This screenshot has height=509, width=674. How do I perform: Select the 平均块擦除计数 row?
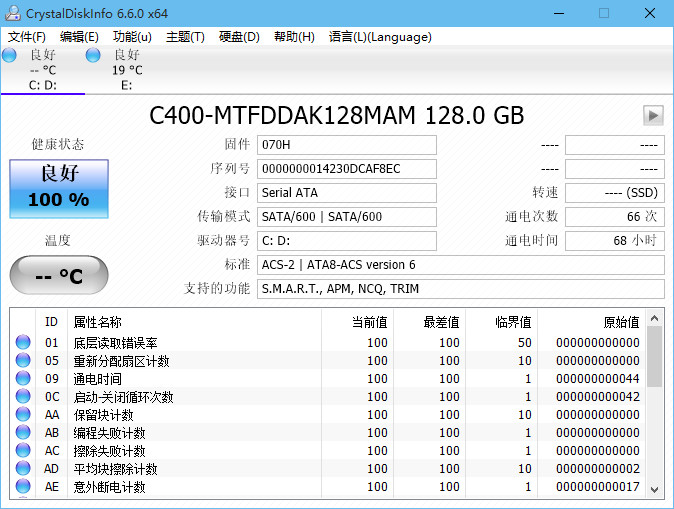tap(328, 469)
